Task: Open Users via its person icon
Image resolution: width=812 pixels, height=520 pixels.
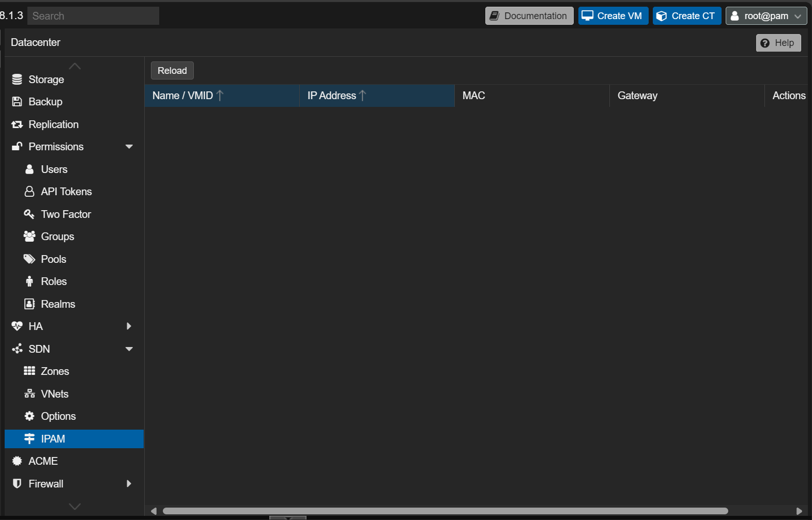Action: pos(29,169)
